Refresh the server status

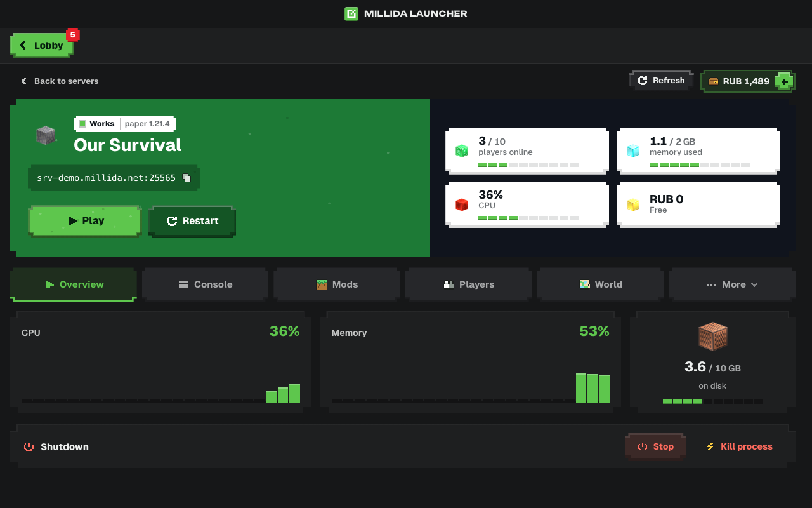pyautogui.click(x=661, y=81)
